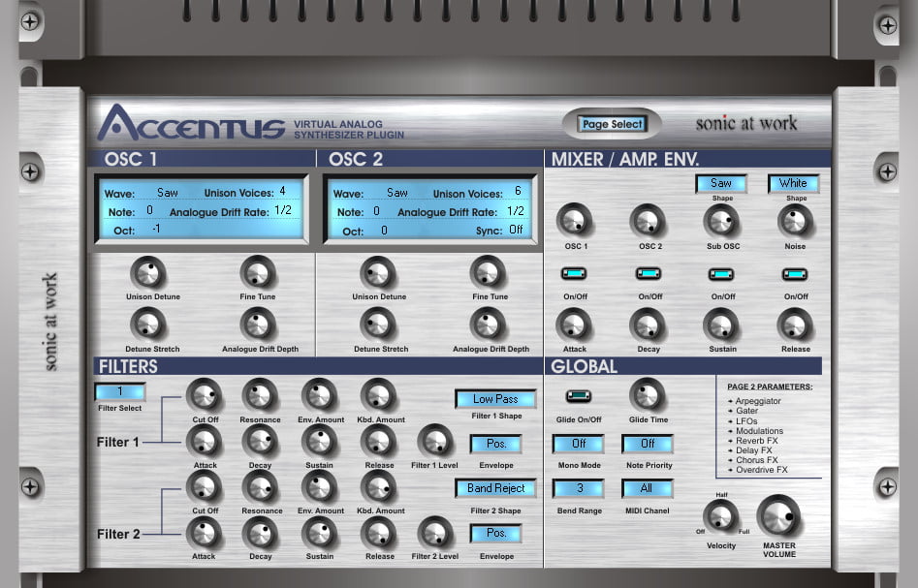Change the MIDI Chanel setting from All
Image resolution: width=918 pixels, height=588 pixels.
point(647,488)
